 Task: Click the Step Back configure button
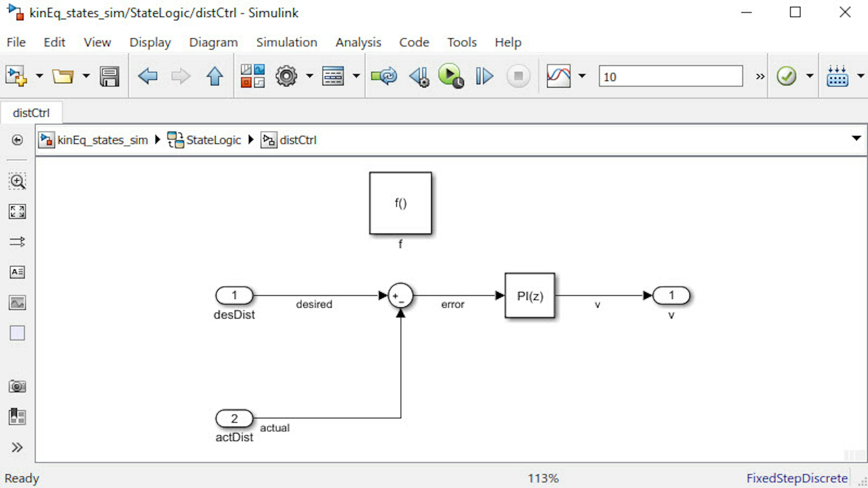(420, 77)
